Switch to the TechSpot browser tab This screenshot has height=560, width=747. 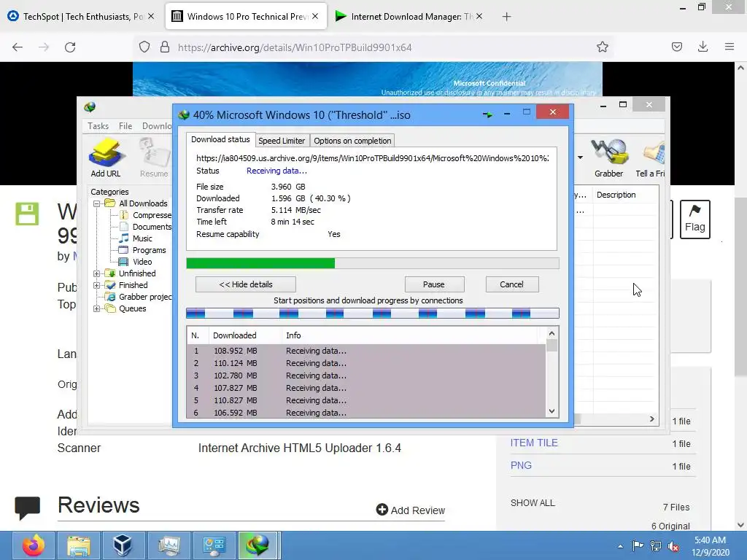pyautogui.click(x=81, y=16)
